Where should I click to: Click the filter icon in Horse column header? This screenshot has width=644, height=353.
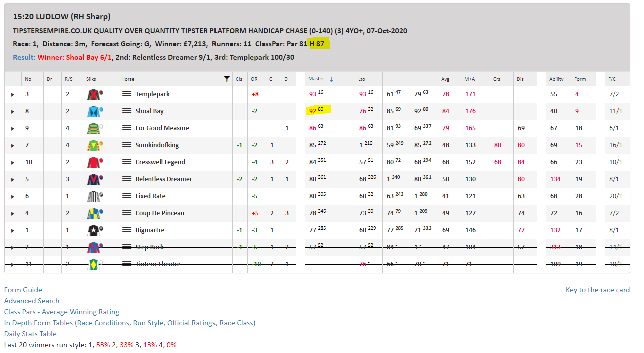click(227, 79)
